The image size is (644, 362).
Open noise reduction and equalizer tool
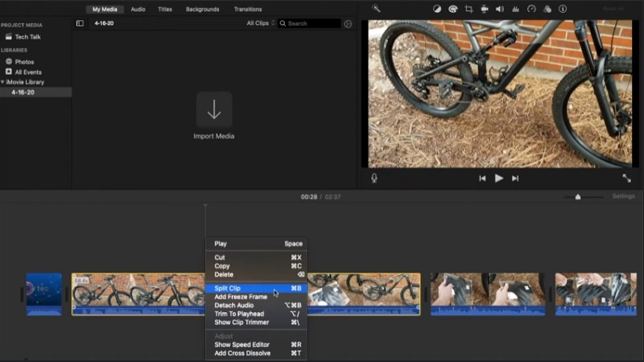pos(515,9)
